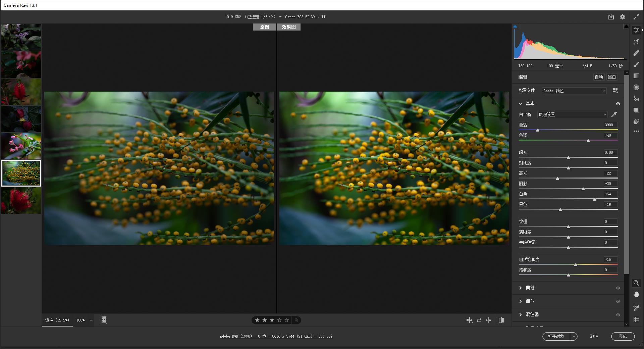The width and height of the screenshot is (644, 349).
Task: Open the zoom level dropdown arrow
Action: pos(91,320)
